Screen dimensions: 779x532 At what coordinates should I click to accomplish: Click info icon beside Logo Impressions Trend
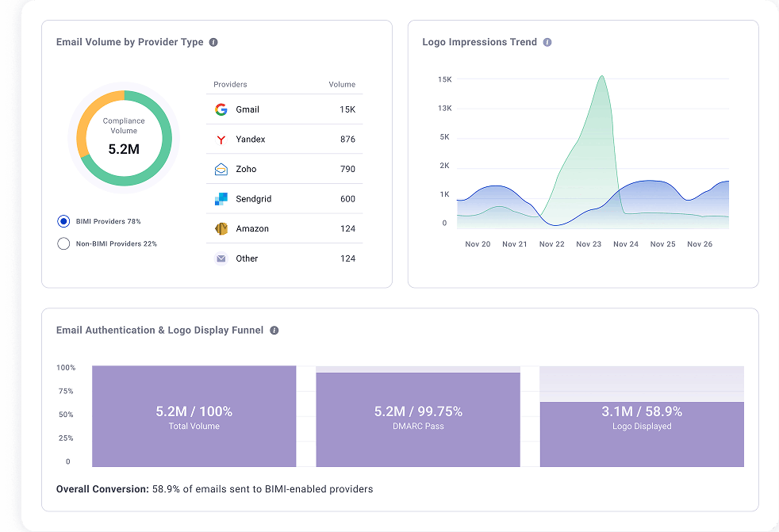pos(547,42)
